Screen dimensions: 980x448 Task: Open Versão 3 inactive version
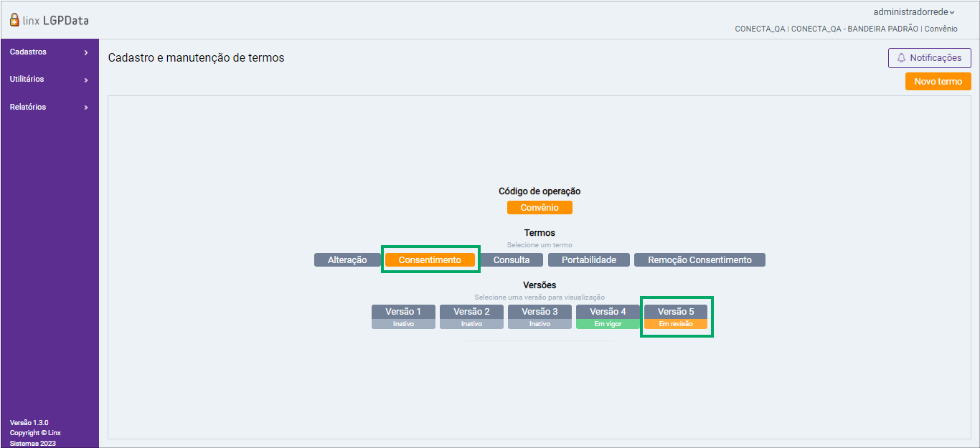(540, 312)
